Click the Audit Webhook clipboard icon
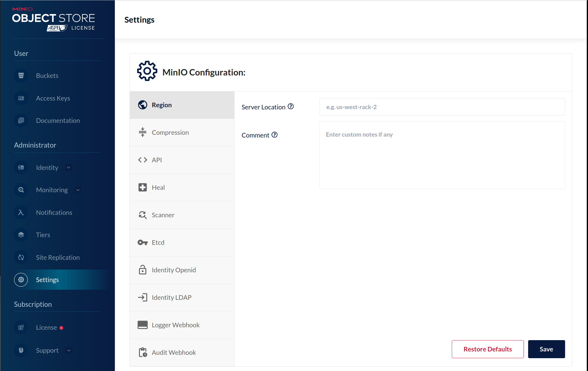This screenshot has width=588, height=371. tap(143, 352)
